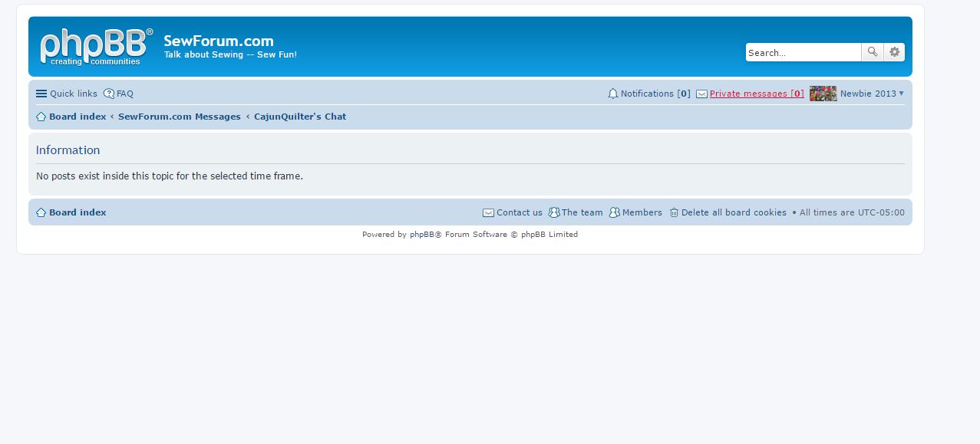Click the trash icon for cookies
Screen dimensions: 980x444
(x=674, y=212)
